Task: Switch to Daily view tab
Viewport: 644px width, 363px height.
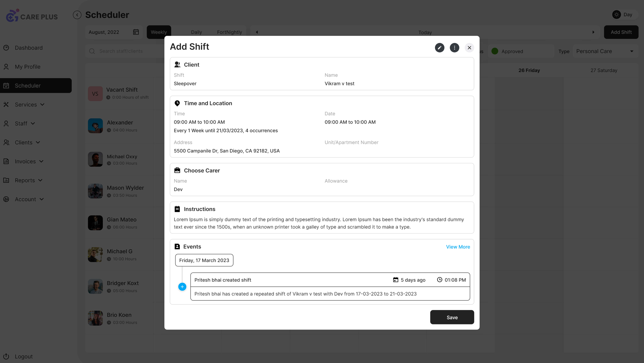Action: tap(196, 32)
